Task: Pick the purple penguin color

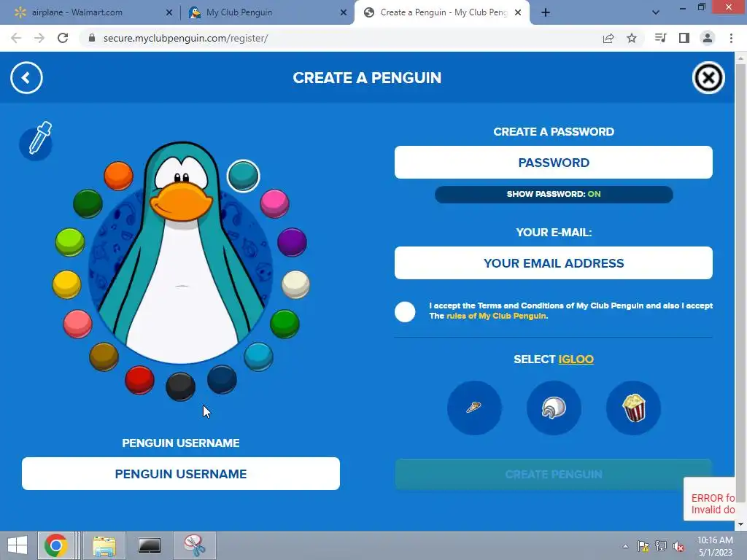Action: tap(292, 242)
